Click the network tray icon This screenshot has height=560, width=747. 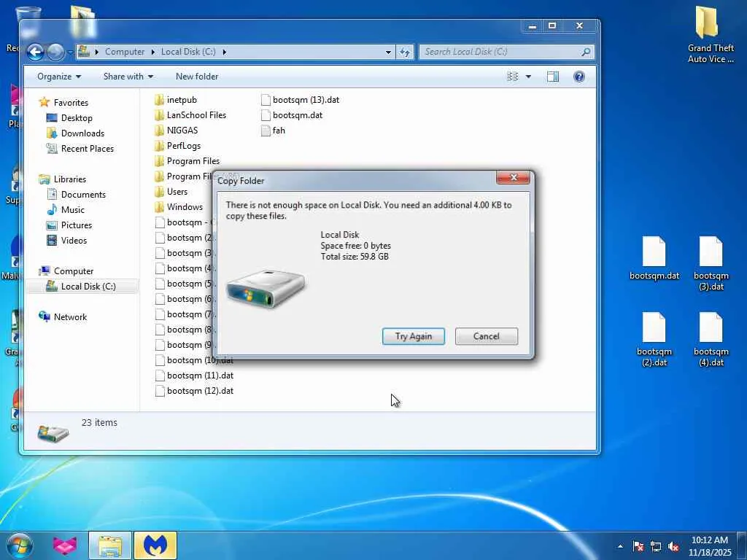point(656,546)
